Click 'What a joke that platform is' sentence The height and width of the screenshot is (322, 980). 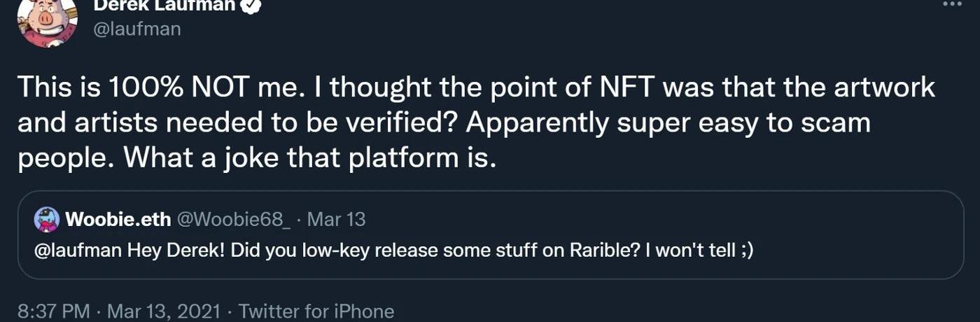click(x=310, y=157)
